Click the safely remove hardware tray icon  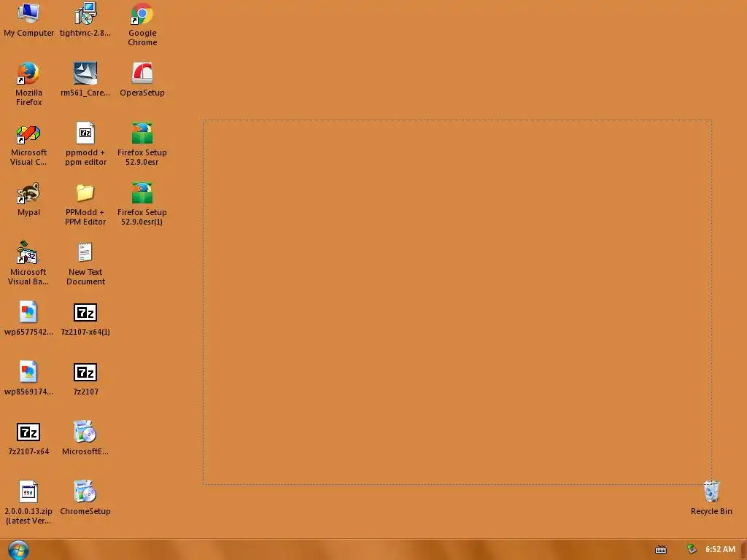tap(692, 549)
